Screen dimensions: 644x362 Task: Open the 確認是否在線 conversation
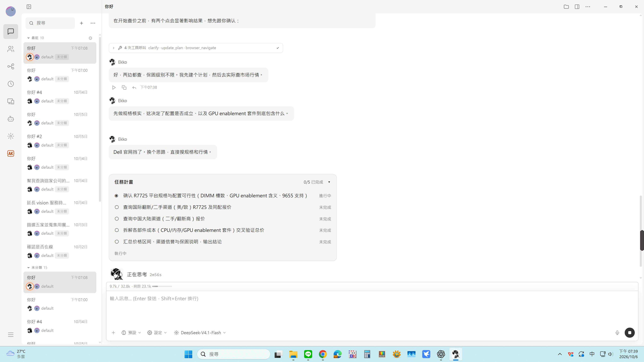click(60, 251)
